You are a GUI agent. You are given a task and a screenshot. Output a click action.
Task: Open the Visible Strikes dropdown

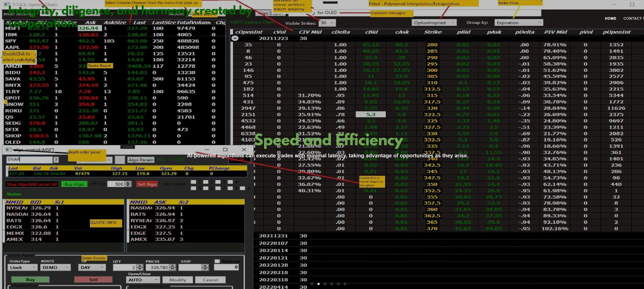327,23
